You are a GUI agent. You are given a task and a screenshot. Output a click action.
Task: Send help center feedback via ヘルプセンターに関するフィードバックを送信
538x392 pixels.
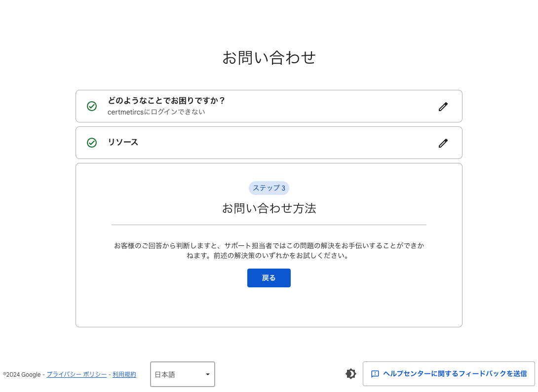[x=449, y=373]
